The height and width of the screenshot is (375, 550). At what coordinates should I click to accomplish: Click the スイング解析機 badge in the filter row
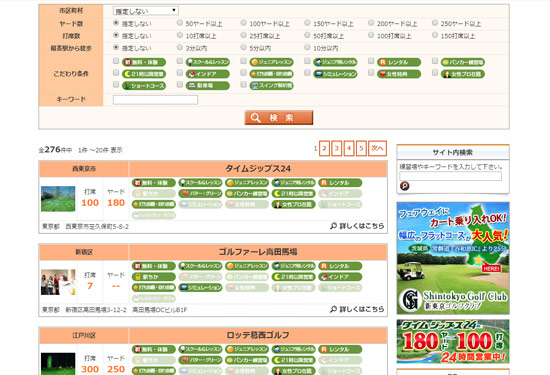point(271,86)
